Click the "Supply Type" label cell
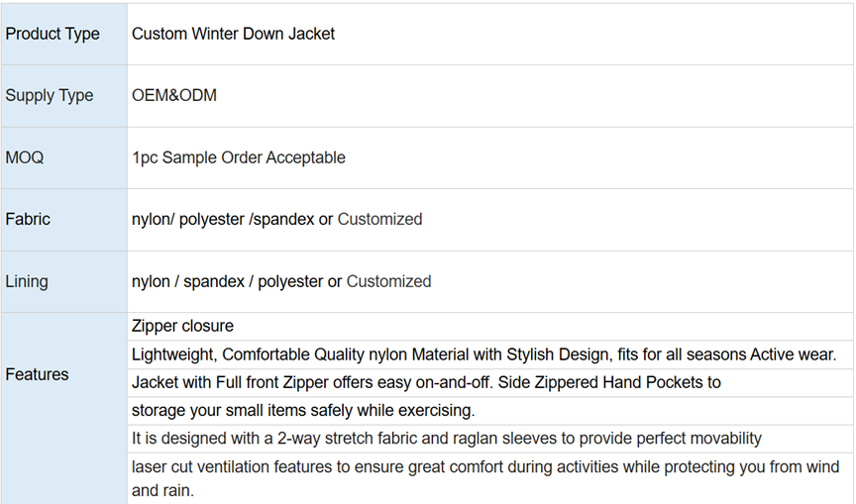The image size is (856, 504). 50,96
